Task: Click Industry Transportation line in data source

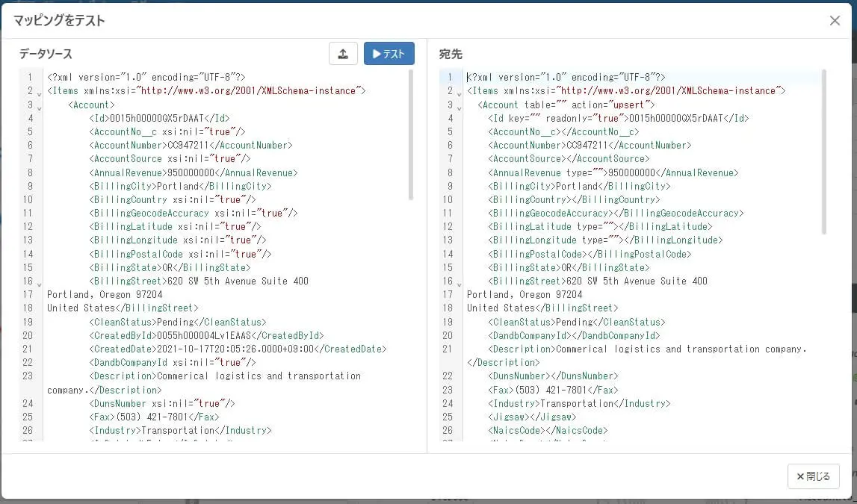Action: pos(180,430)
